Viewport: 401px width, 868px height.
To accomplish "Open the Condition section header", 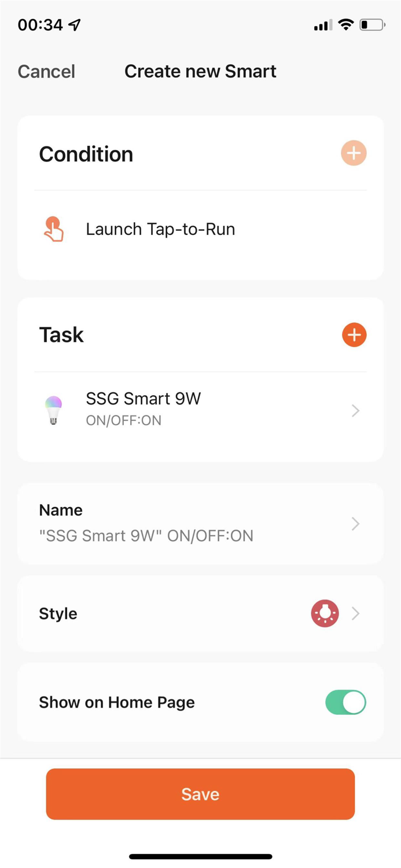I will pos(86,153).
